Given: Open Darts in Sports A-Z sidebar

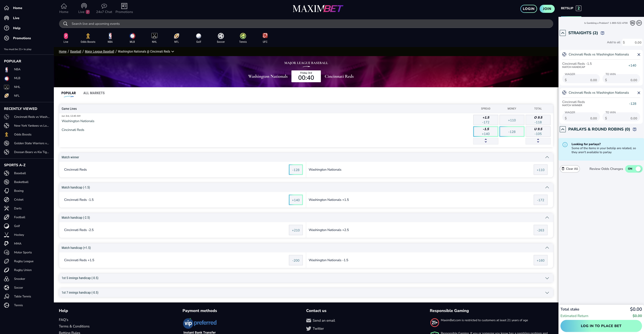Looking at the screenshot, I should coord(17,208).
